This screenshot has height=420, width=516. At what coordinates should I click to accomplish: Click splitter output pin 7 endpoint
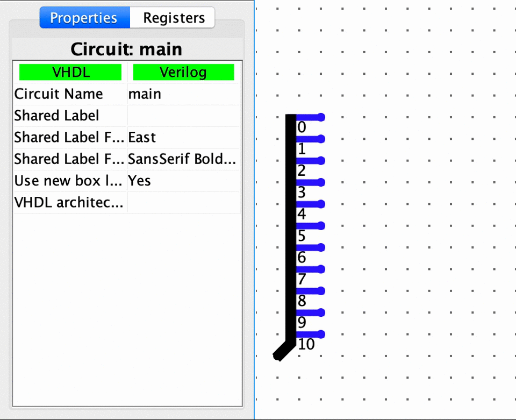click(x=321, y=269)
